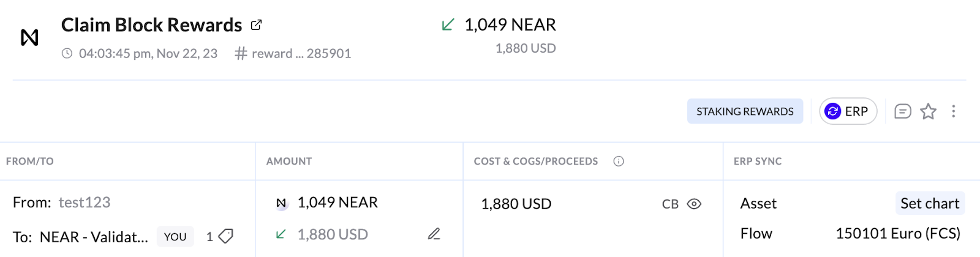Viewport: 980px width, 257px height.
Task: Toggle the cost basis eye visibility icon
Action: click(x=694, y=204)
